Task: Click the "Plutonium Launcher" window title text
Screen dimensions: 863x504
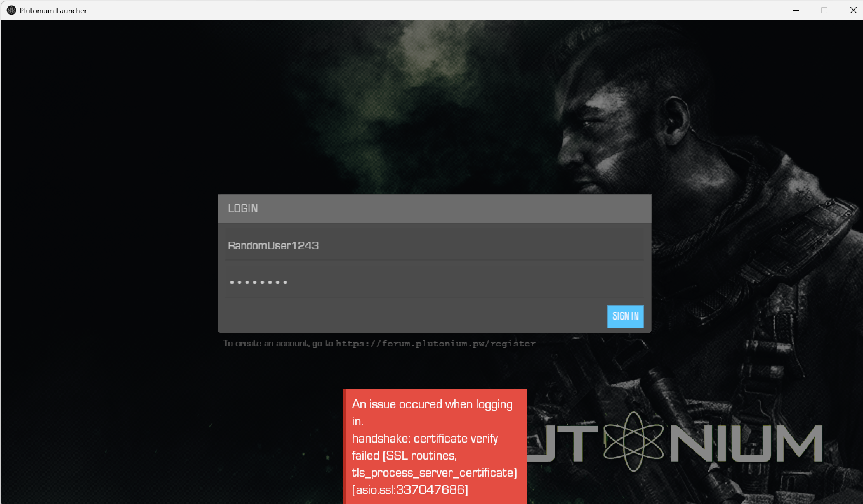Action: [53, 11]
